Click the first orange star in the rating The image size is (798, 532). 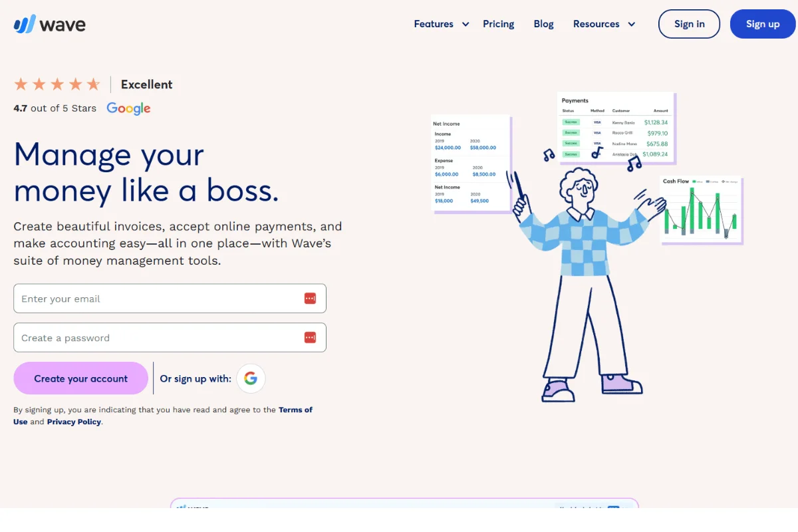click(x=21, y=84)
